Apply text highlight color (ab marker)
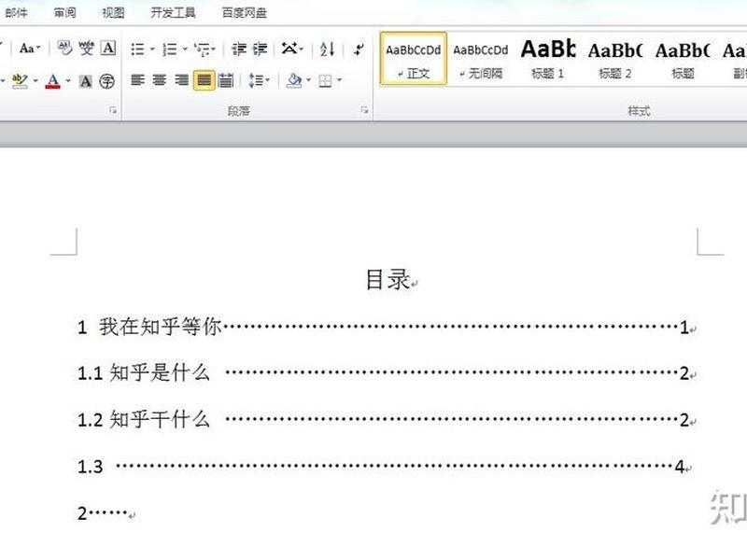This screenshot has width=747, height=560. coord(20,81)
